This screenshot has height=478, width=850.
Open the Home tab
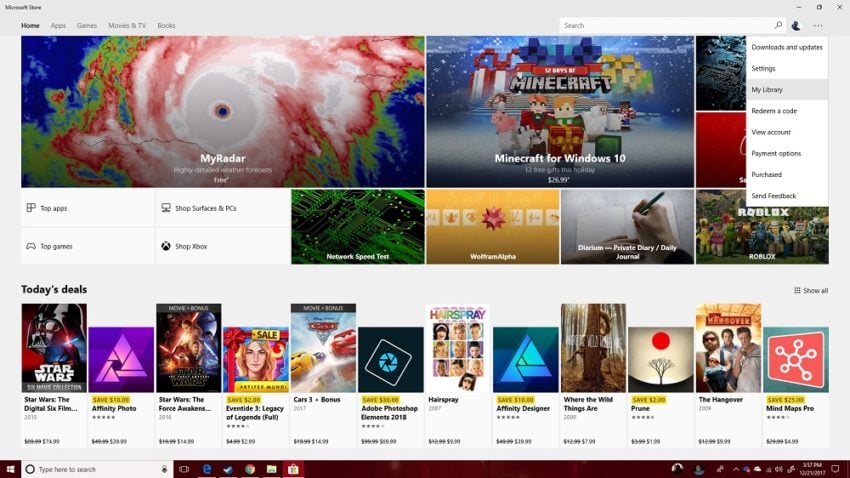[30, 25]
